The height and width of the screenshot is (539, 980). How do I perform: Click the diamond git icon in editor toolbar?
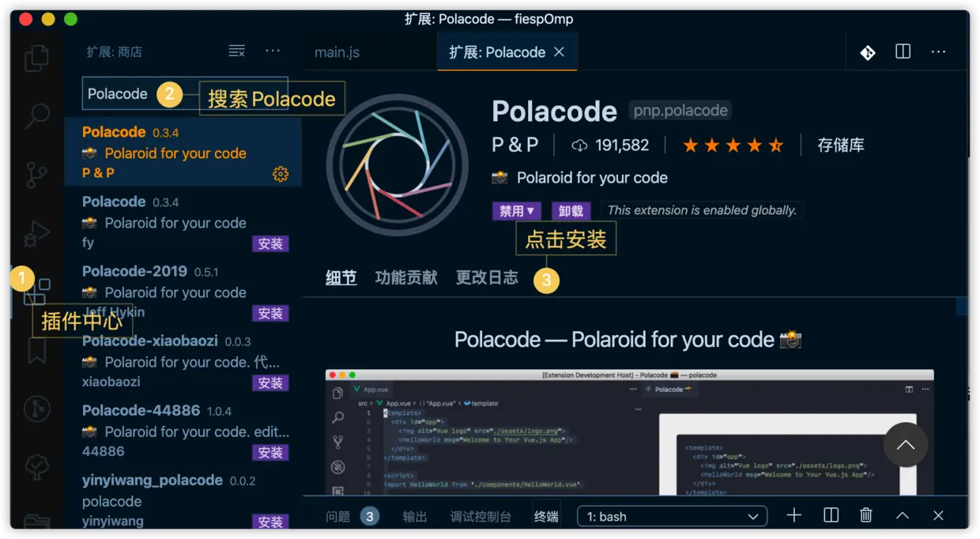click(x=868, y=52)
